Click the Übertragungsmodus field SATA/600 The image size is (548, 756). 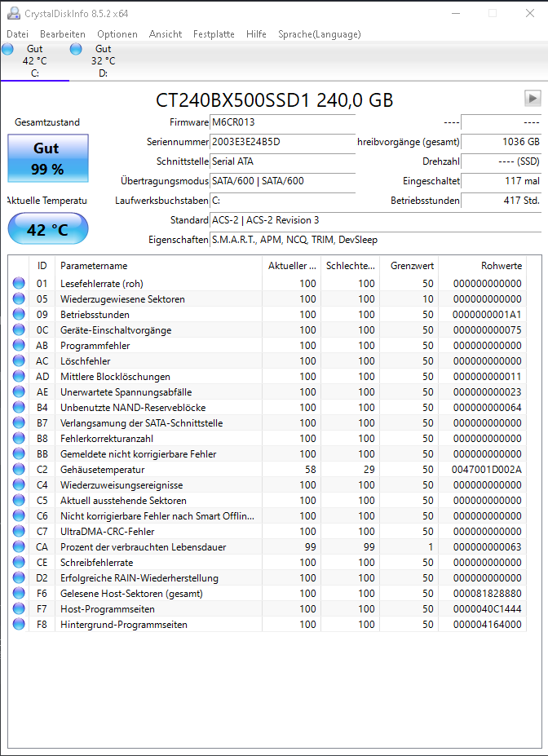tap(282, 181)
